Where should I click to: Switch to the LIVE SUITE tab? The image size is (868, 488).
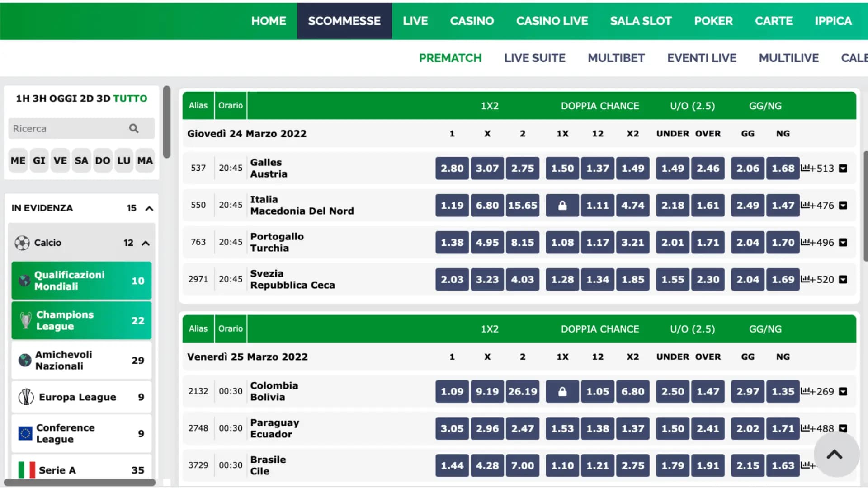click(x=534, y=58)
